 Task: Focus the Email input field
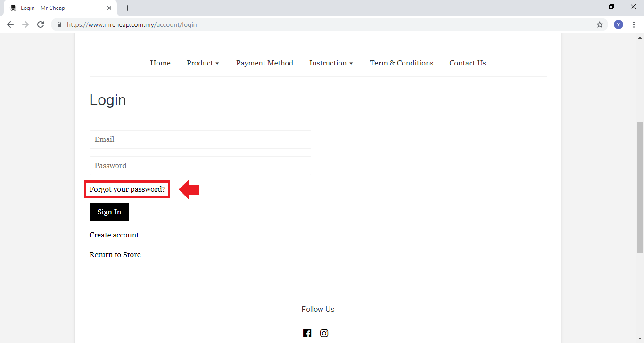(x=200, y=139)
